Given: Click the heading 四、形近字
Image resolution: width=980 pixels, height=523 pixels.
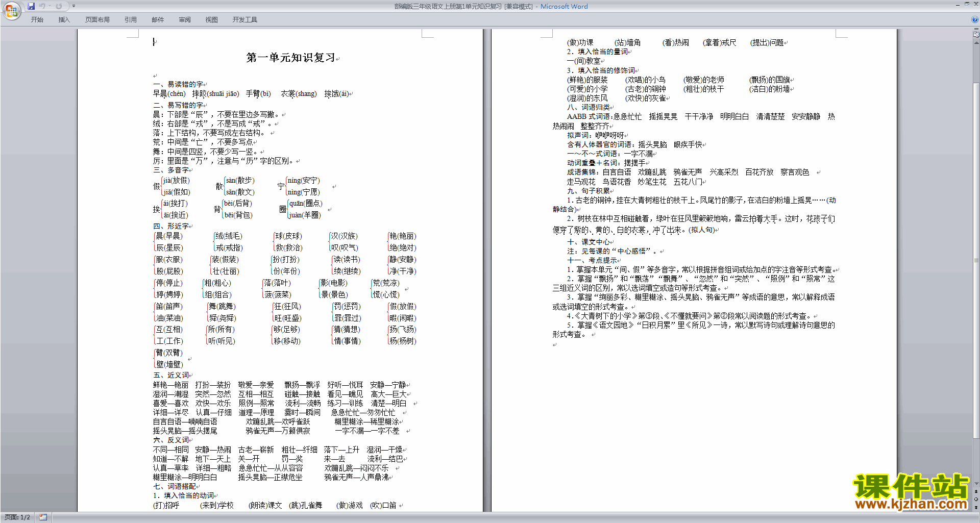Looking at the screenshot, I should (x=170, y=226).
